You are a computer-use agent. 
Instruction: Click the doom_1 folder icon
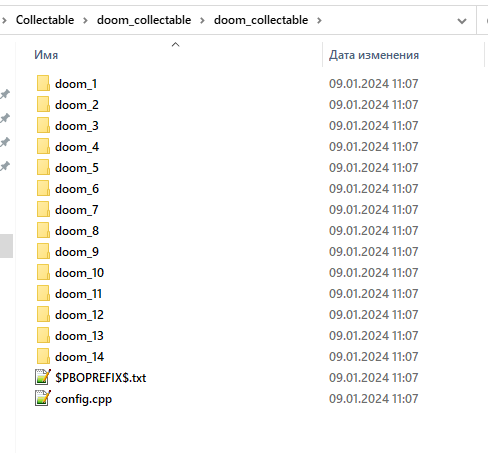coord(43,83)
